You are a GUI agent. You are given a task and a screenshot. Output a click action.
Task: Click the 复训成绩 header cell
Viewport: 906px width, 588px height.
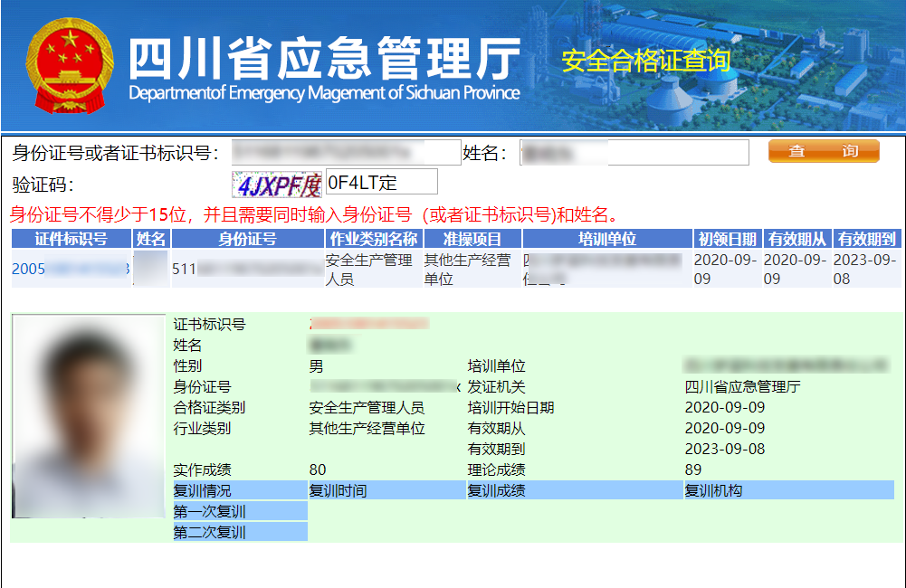(575, 490)
